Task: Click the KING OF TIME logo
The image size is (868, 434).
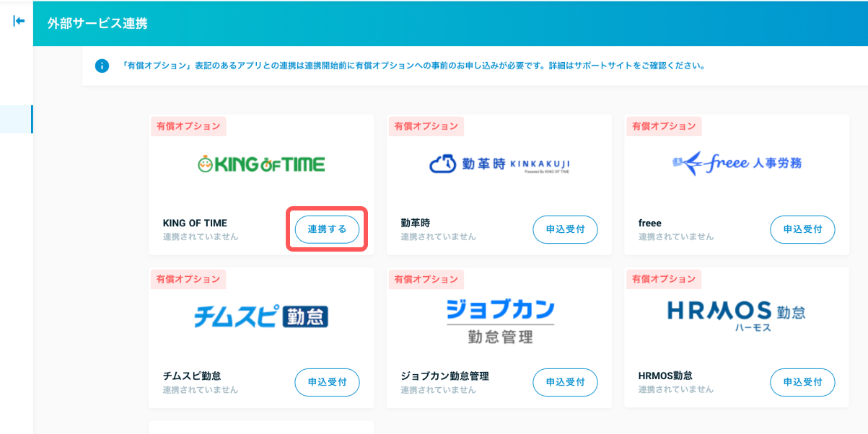Action: click(x=261, y=165)
